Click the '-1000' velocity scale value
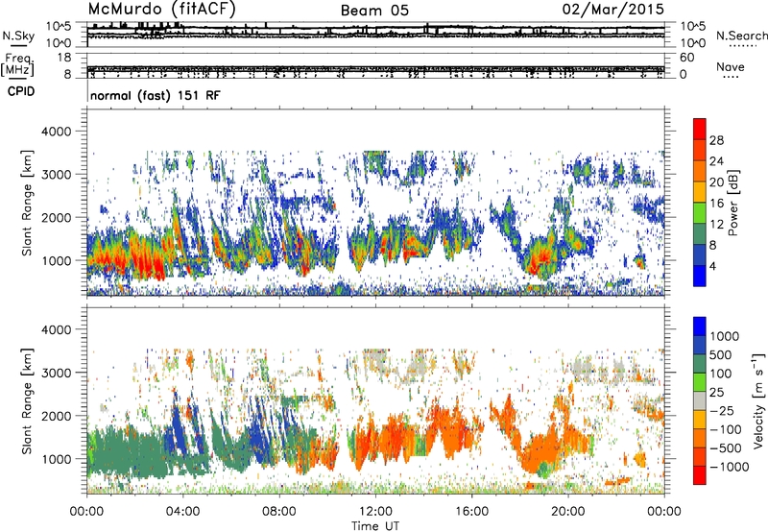Screen dimensions: 768x532 [730, 467]
